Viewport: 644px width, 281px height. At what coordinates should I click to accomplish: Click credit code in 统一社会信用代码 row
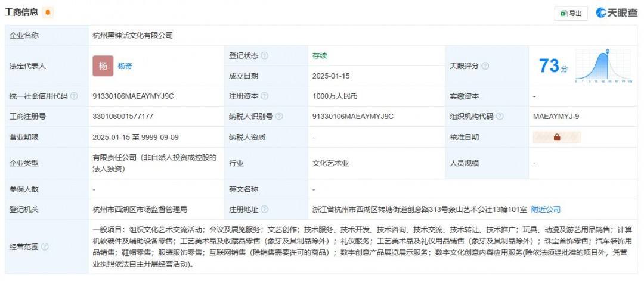click(134, 96)
